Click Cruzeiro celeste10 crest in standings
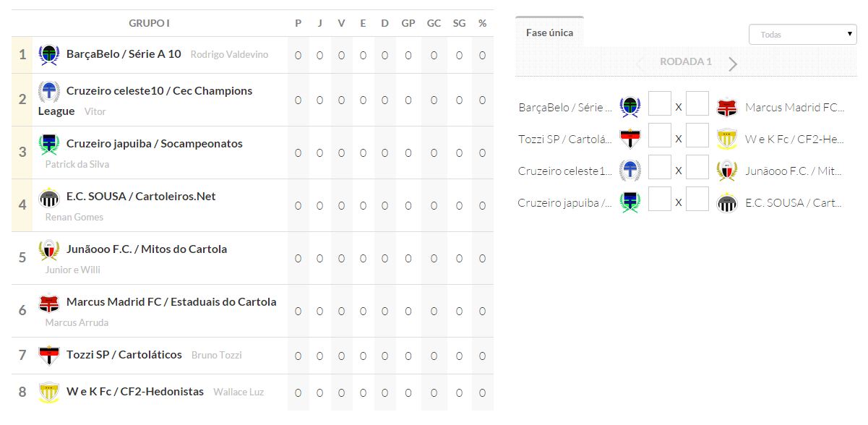The height and width of the screenshot is (425, 868). pyautogui.click(x=48, y=92)
